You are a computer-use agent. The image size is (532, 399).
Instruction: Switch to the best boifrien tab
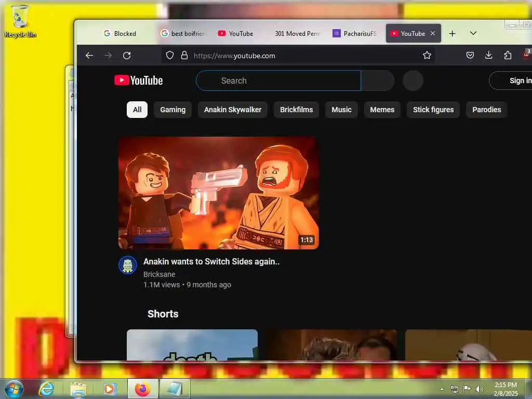coord(183,34)
